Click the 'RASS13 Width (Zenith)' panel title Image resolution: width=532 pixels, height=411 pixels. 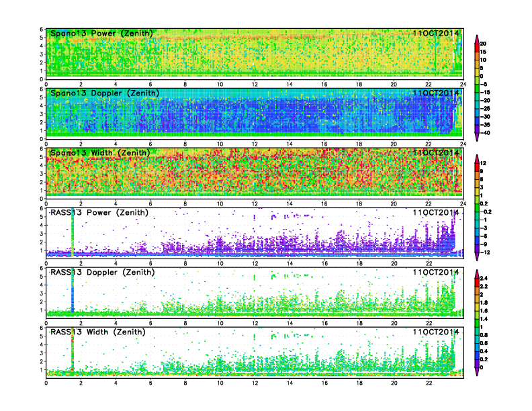tap(97, 332)
